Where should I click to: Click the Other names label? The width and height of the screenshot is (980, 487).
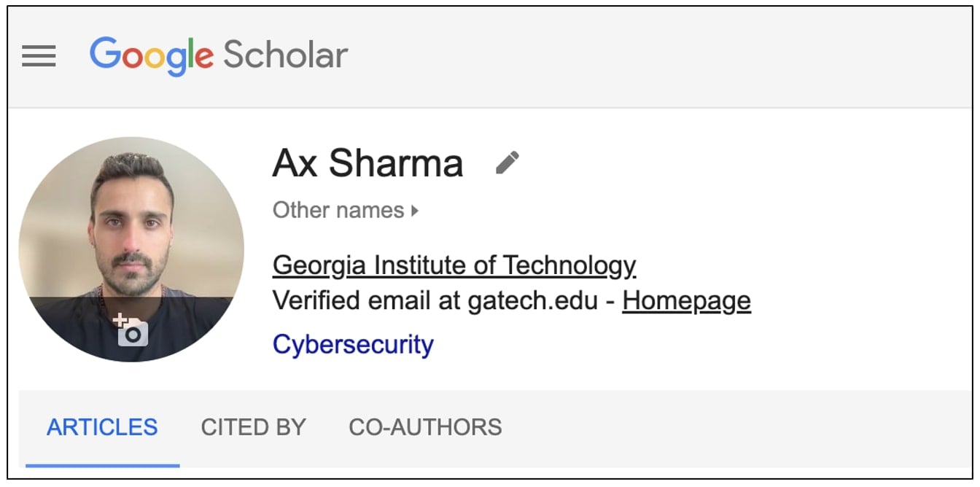pyautogui.click(x=338, y=211)
